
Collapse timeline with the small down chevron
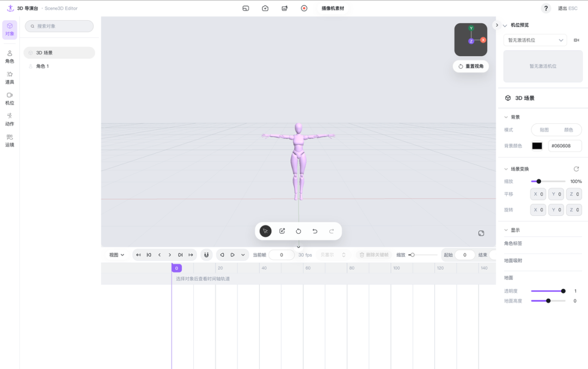point(298,247)
